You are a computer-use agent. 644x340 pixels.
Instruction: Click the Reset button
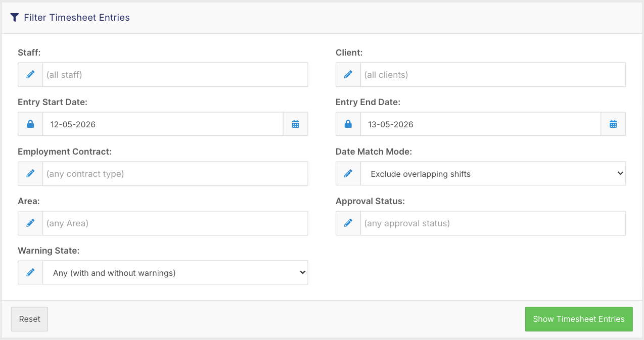(x=29, y=319)
